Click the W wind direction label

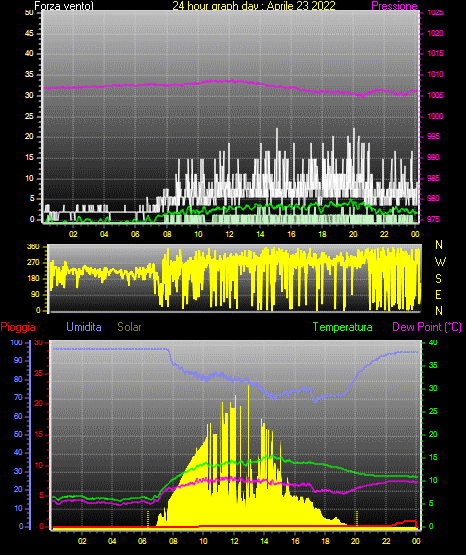(x=440, y=262)
